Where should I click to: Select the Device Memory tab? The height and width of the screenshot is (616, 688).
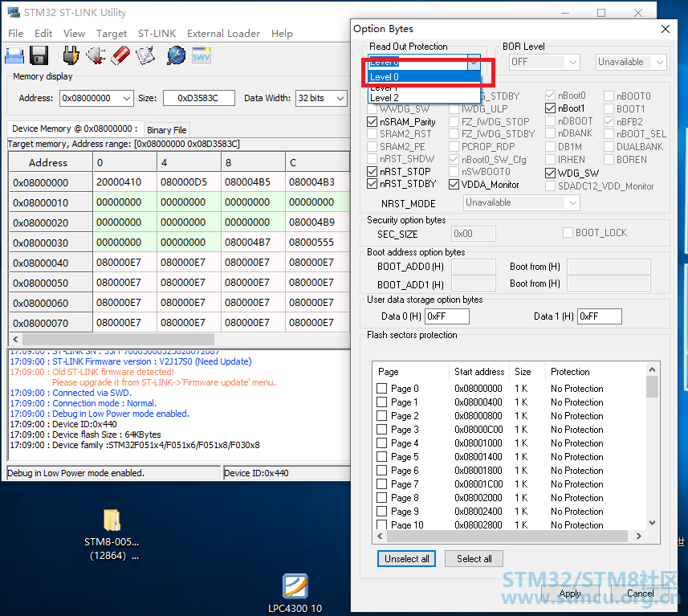(x=75, y=129)
